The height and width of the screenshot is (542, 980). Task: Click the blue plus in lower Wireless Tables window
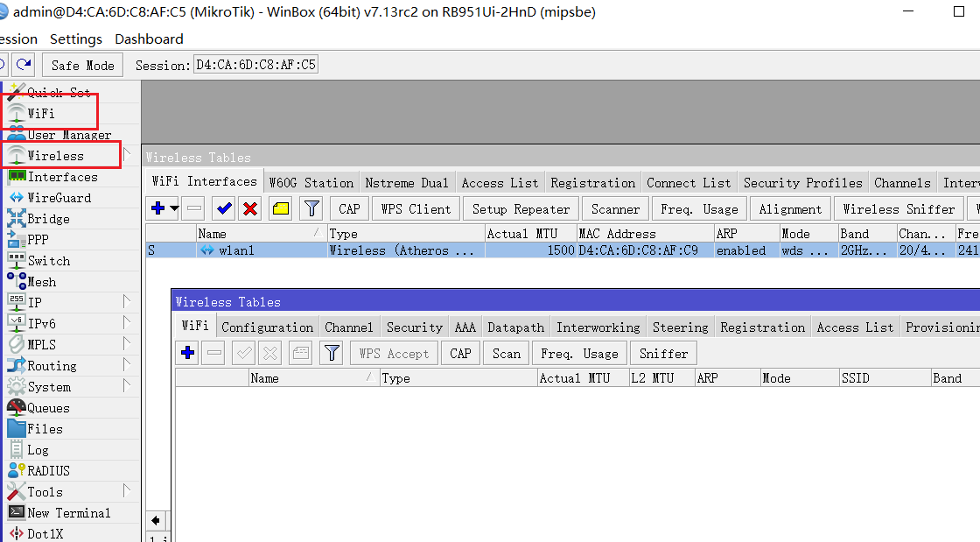pos(187,353)
